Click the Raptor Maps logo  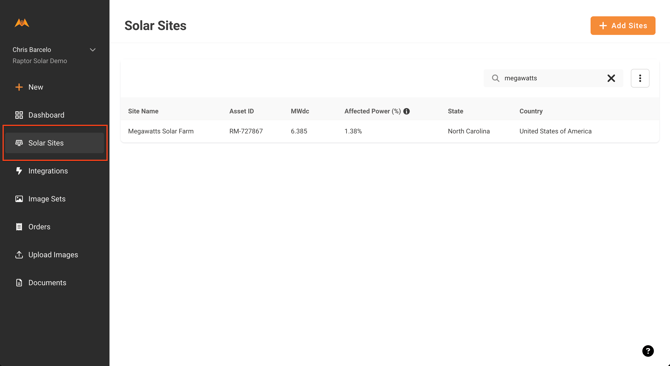(22, 23)
